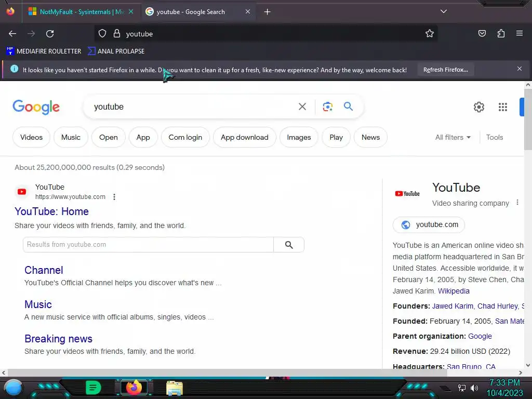Open the Wikipedia link

[x=454, y=291]
